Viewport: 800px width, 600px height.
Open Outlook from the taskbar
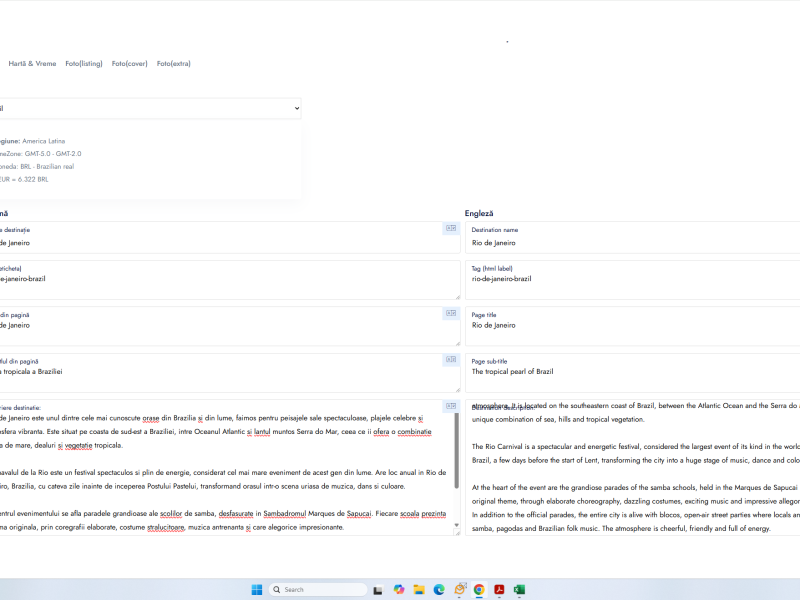coord(459,589)
